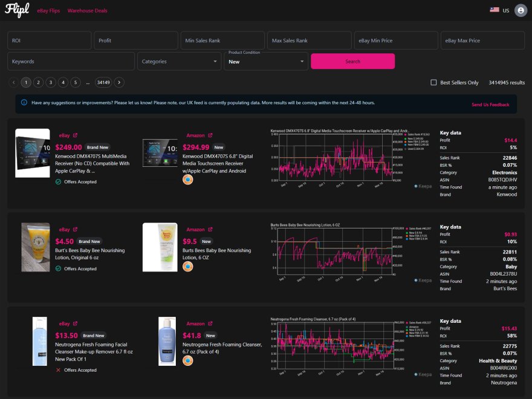Screen dimensions: 532x399
Task: Click the info icon in the feedback banner
Action: click(24, 102)
